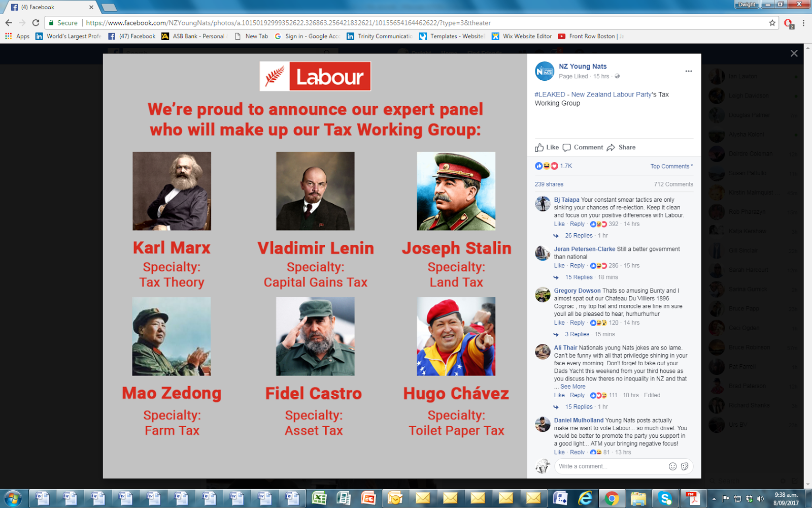Show more of Ali Thair's comment
Image resolution: width=812 pixels, height=508 pixels.
[572, 387]
